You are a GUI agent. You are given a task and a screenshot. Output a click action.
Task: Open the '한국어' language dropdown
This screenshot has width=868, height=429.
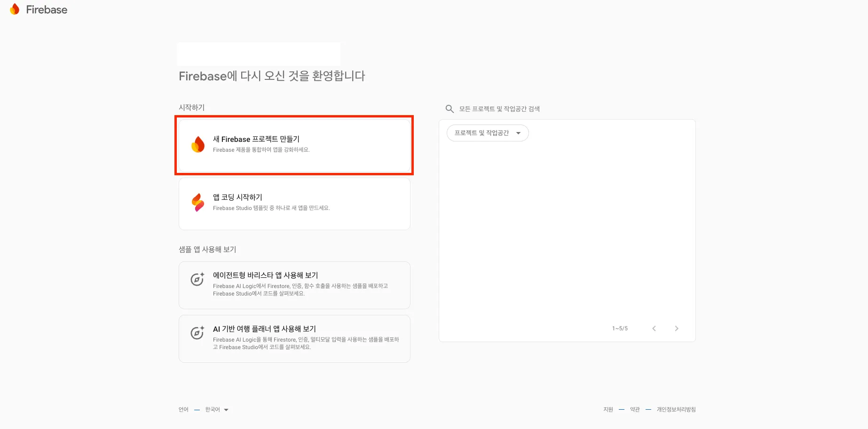pos(217,410)
